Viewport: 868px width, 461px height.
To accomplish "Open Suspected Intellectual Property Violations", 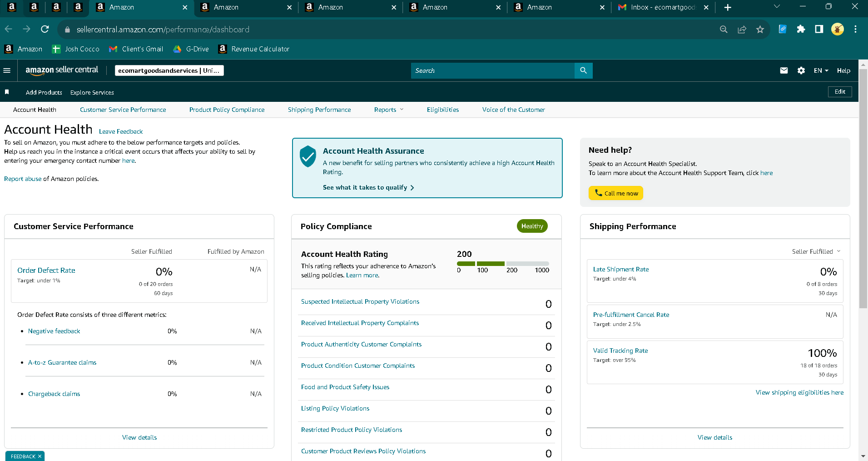I will pos(360,301).
